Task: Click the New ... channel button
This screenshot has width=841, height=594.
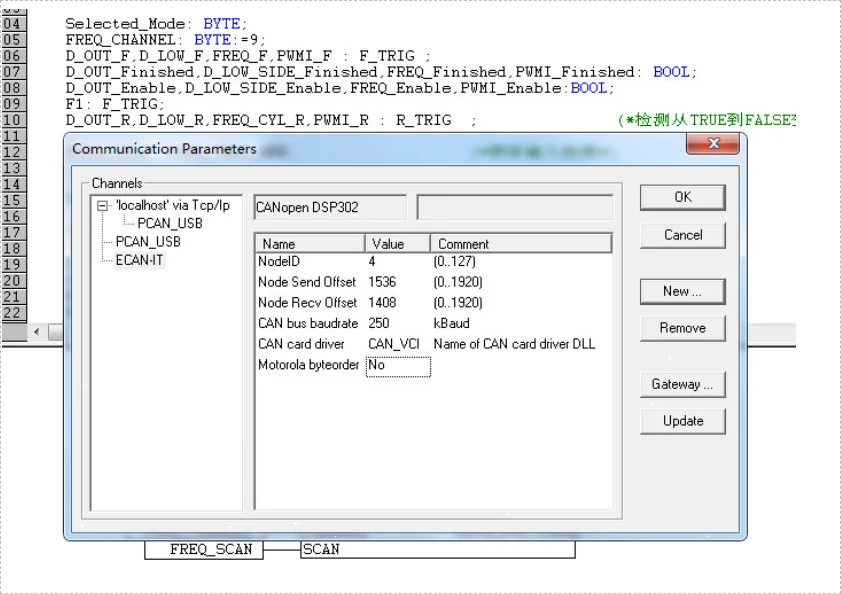Action: click(682, 291)
